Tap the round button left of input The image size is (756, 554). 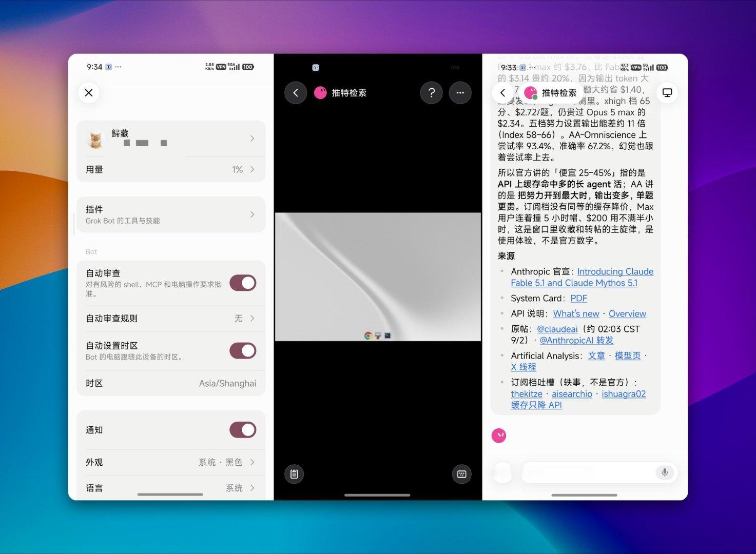point(502,472)
